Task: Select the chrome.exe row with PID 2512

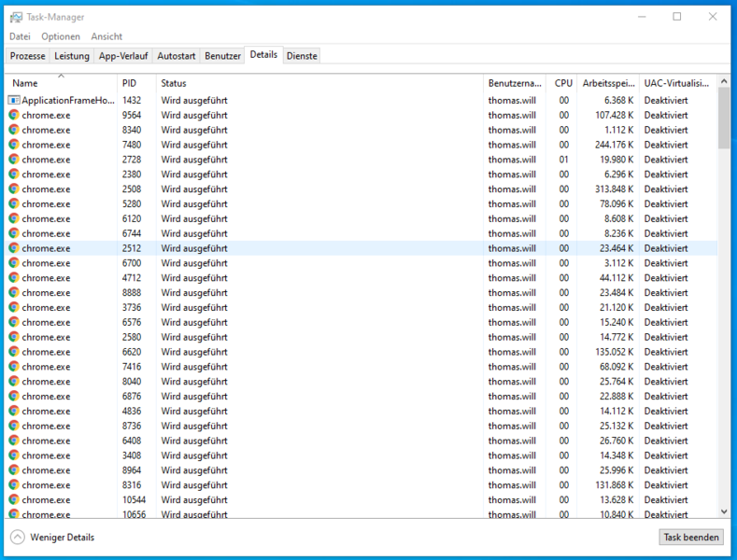Action: [x=280, y=248]
